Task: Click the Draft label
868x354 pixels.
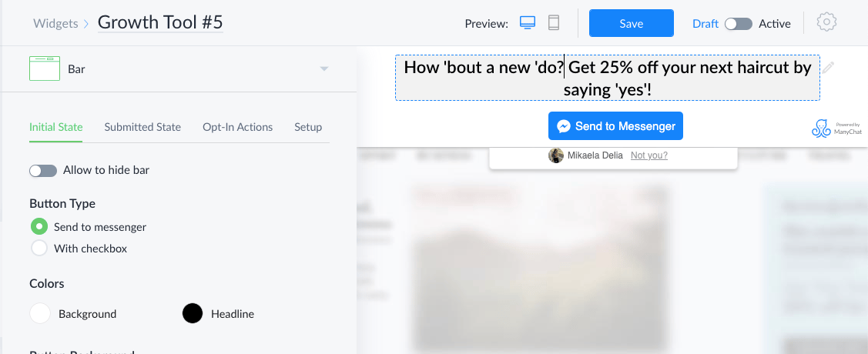Action: [705, 24]
